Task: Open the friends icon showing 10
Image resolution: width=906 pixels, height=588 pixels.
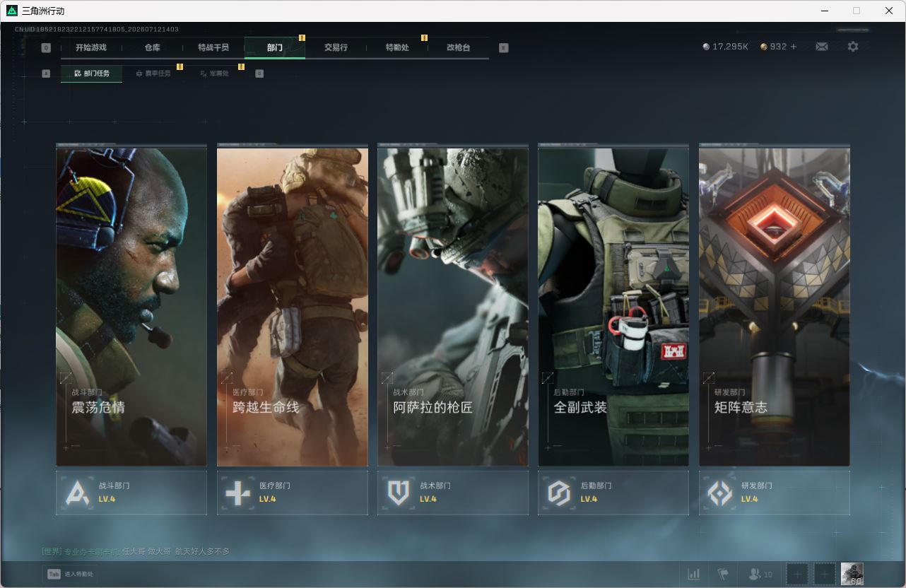Action: click(x=760, y=574)
